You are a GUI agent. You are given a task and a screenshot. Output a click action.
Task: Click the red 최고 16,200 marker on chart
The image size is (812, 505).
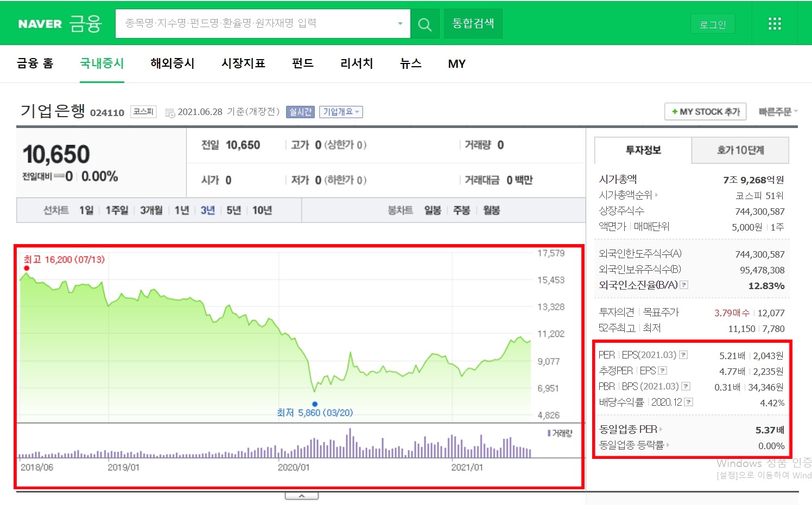click(27, 268)
